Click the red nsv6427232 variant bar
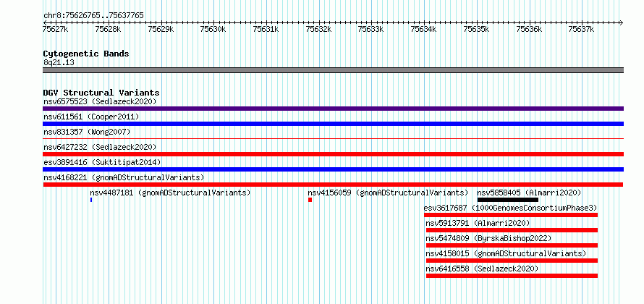644x304 pixels. coord(333,154)
